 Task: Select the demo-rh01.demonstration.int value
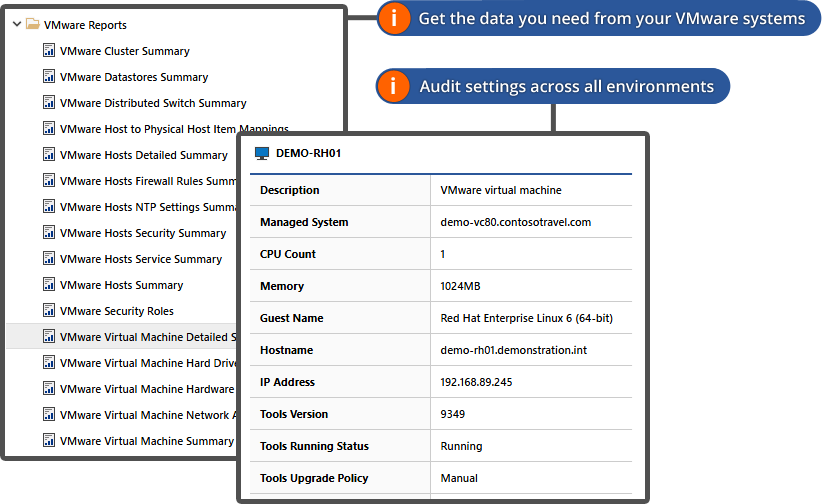[513, 350]
